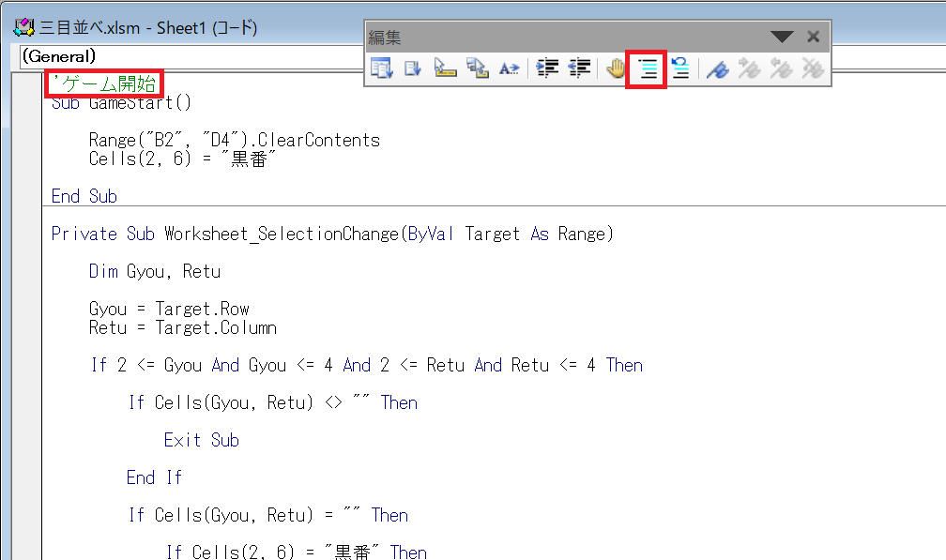Viewport: 946px width, 560px height.
Task: Jump to the next bookmark
Action: 749,68
